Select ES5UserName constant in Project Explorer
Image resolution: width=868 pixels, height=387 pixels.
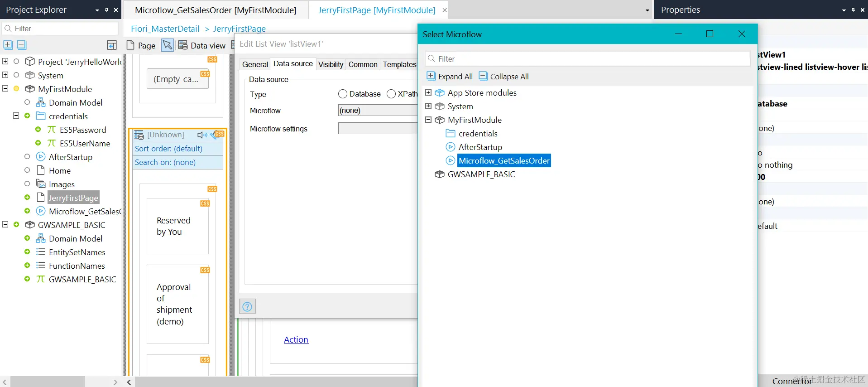pyautogui.click(x=85, y=143)
